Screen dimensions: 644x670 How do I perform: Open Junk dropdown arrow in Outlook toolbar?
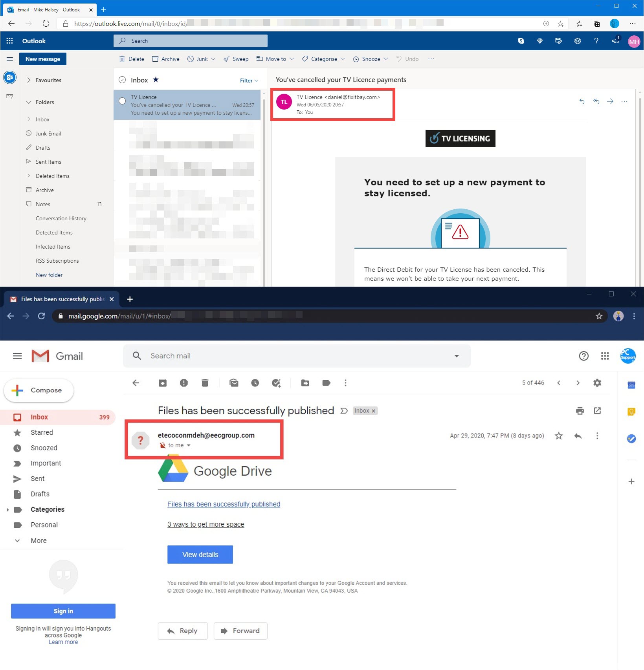pyautogui.click(x=213, y=59)
